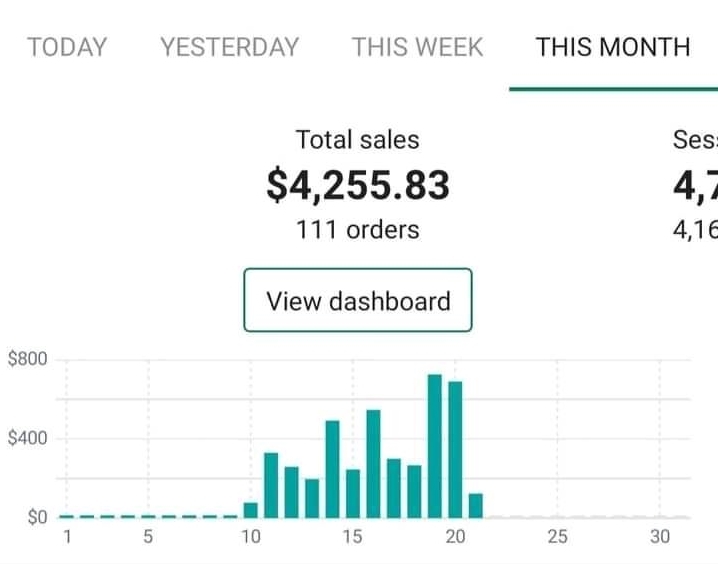Image resolution: width=718 pixels, height=564 pixels.
Task: Click the 111 orders text
Action: [358, 230]
